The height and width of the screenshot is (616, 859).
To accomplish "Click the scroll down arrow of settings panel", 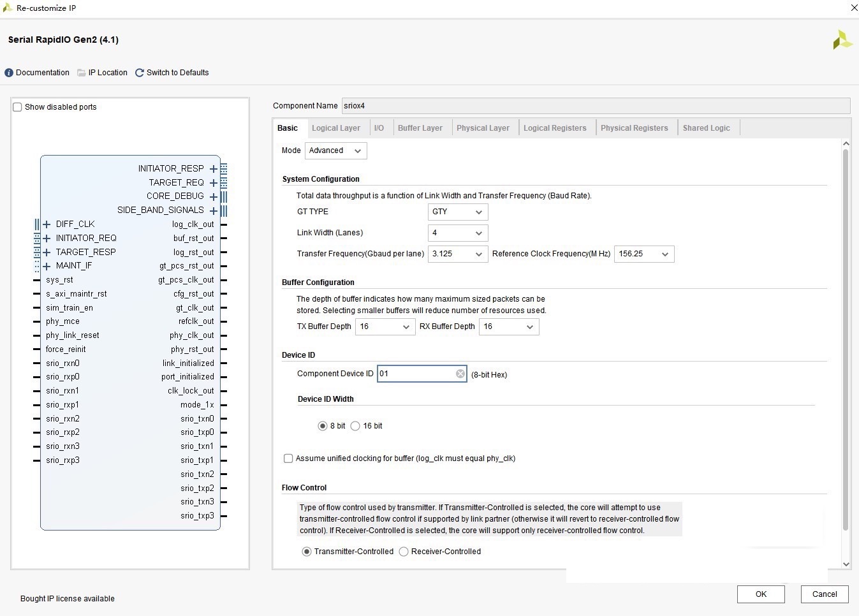I will pos(846,564).
